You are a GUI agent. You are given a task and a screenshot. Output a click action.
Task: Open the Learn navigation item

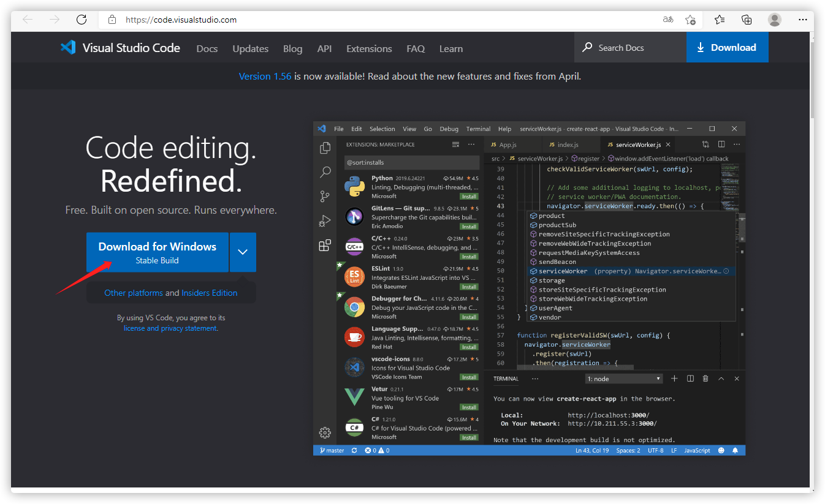click(x=451, y=48)
